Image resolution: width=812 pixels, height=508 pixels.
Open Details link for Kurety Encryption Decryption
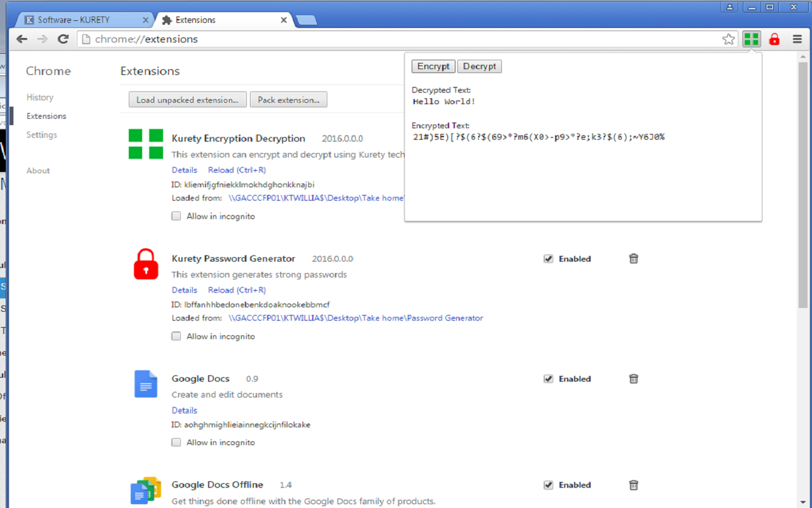(x=185, y=170)
